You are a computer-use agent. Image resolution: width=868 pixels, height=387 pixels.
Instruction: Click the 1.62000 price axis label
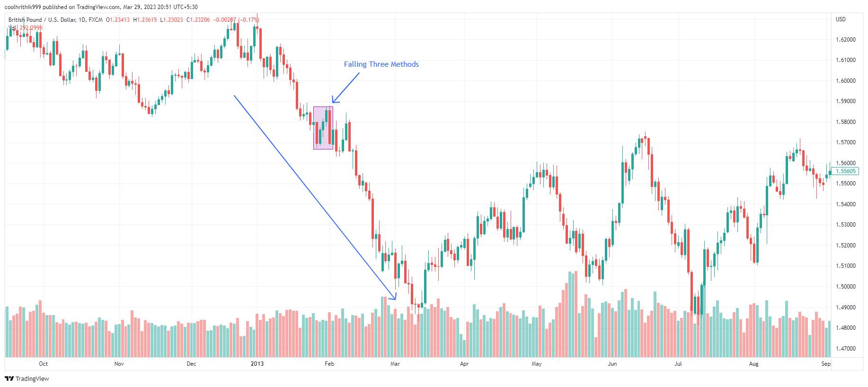point(846,40)
